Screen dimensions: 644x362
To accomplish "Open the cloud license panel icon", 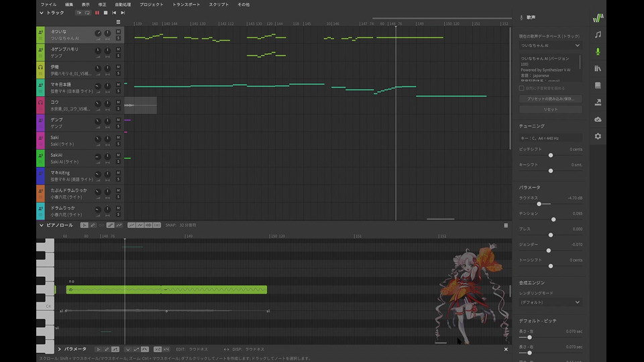I will [598, 119].
